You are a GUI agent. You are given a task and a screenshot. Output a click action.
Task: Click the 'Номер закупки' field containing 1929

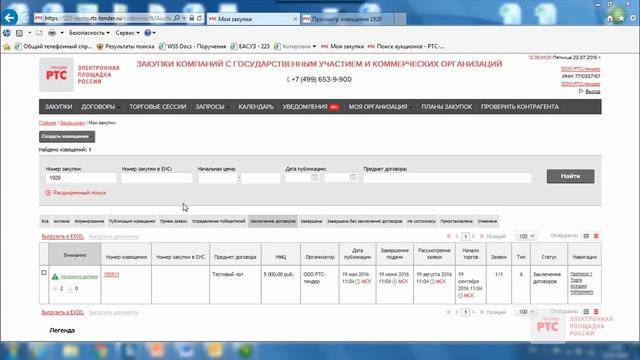[x=81, y=178]
